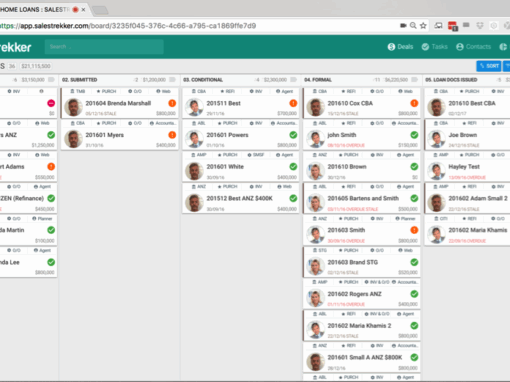Open the red calendar extension icon
This screenshot has width=510, height=382.
click(453, 26)
